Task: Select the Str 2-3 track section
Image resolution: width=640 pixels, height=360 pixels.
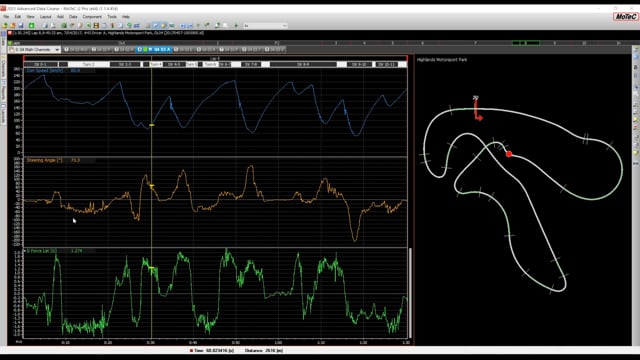Action: [125, 64]
